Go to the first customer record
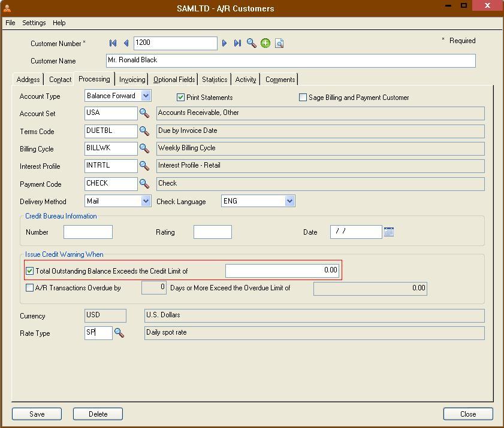 [x=113, y=43]
